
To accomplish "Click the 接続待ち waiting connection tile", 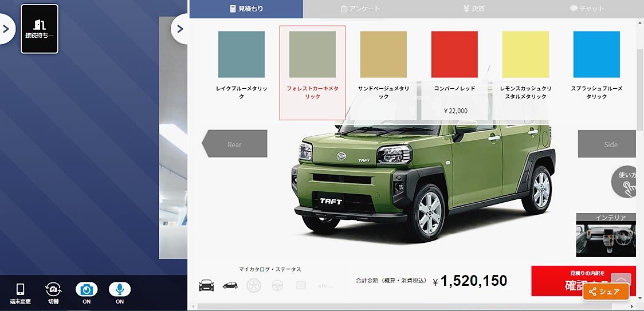I will point(40,29).
